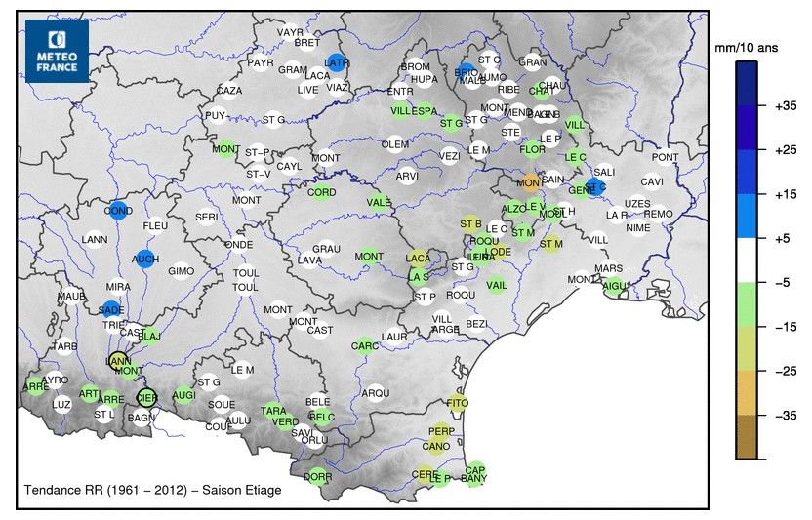
Task: Select the AIGU station marker
Action: click(x=615, y=285)
